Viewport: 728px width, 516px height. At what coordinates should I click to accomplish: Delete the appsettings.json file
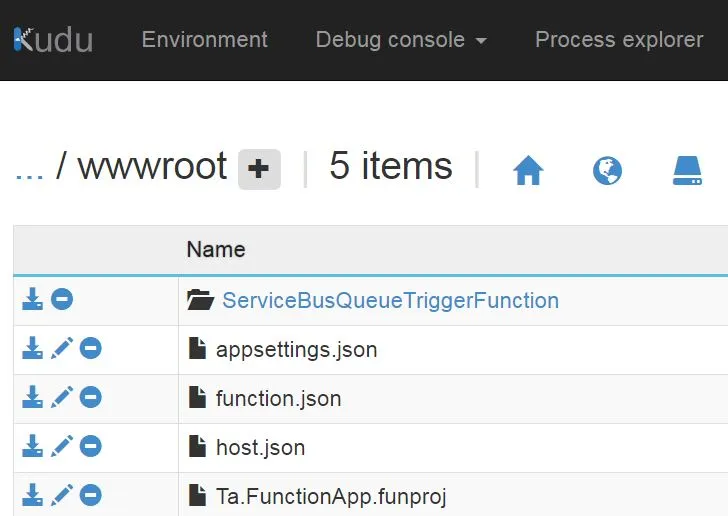pos(91,348)
